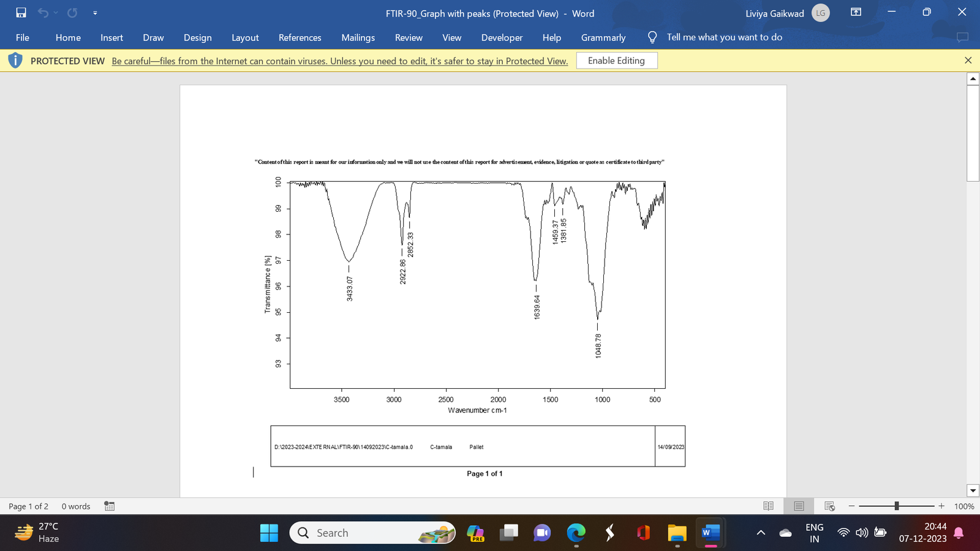Switch to Print Layout view
980x551 pixels.
click(799, 506)
